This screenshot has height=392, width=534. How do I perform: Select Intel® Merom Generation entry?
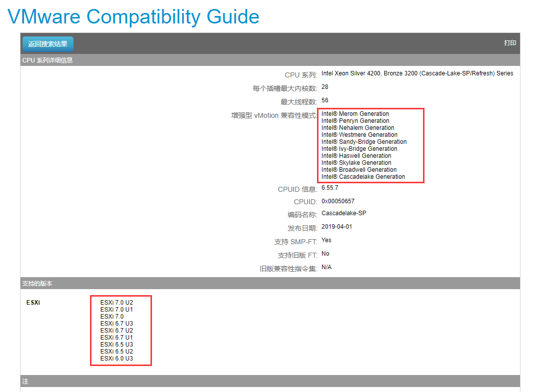pos(355,113)
